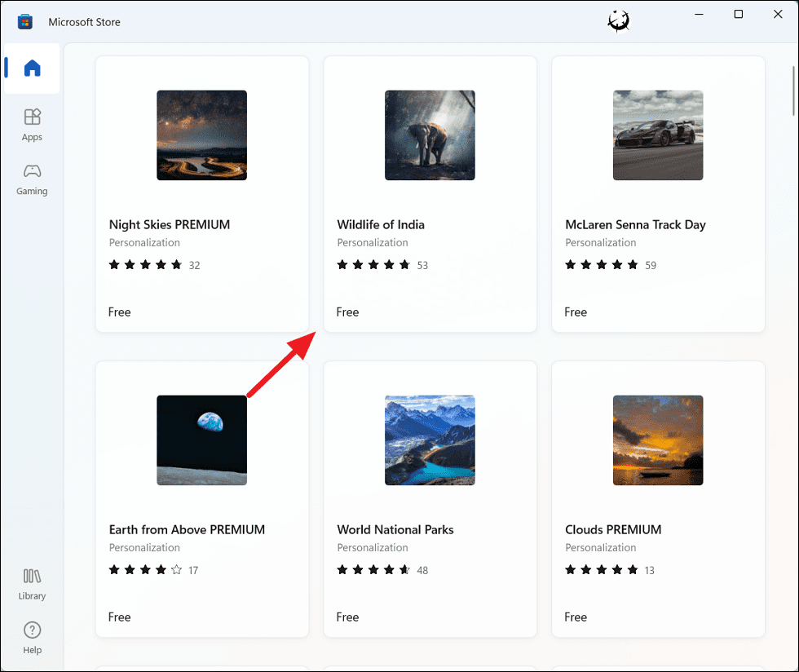Click the star rating for Clouds PREMIUM
The image size is (799, 672).
pos(602,569)
